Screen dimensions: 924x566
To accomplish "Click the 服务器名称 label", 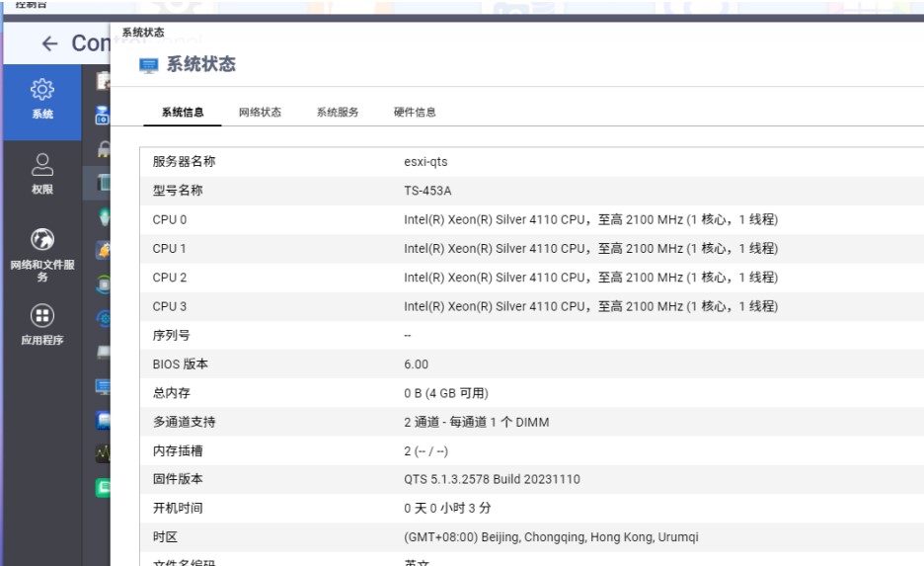I will (x=184, y=162).
